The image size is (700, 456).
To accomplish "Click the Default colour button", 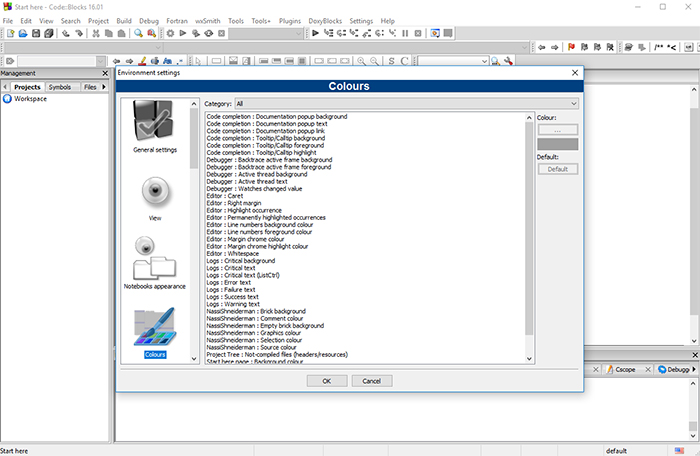I will click(557, 169).
